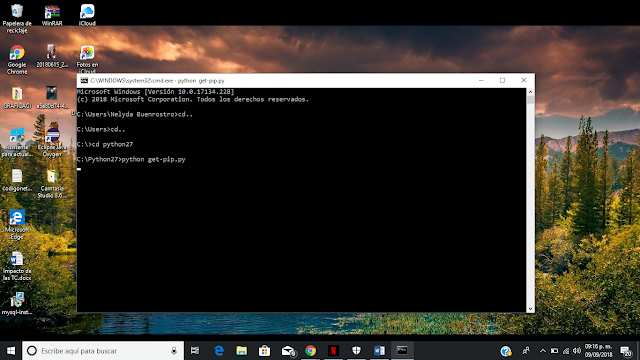Open Task View from the taskbar
This screenshot has height=360, width=640.
[195, 351]
